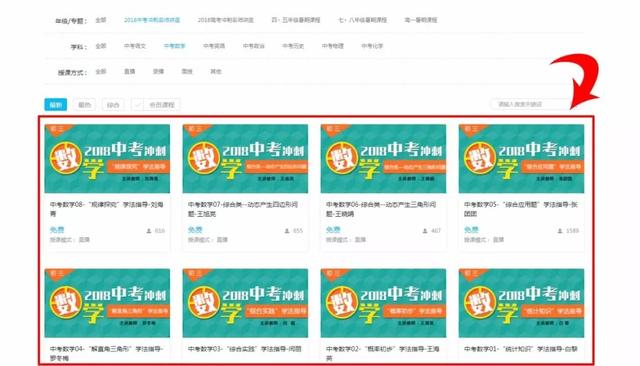This screenshot has height=366, width=640.
Task: Click the title 中考数学07-综合类 动态产生四边形问题
Action: (x=243, y=209)
